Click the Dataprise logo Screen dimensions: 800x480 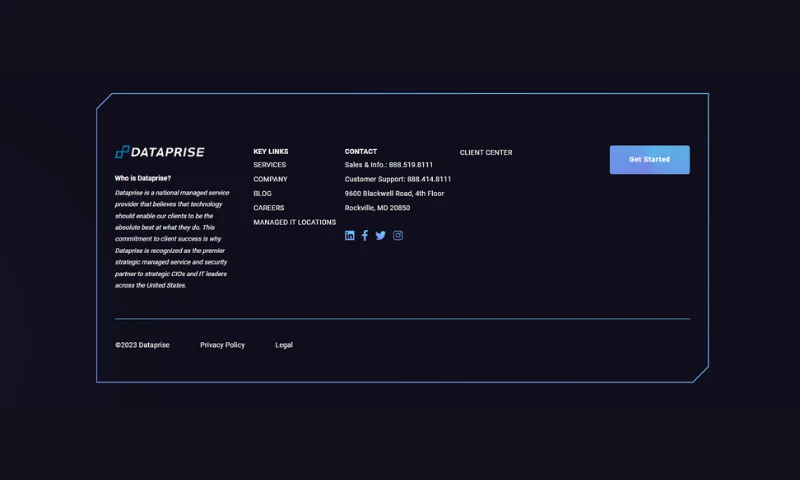(x=160, y=152)
